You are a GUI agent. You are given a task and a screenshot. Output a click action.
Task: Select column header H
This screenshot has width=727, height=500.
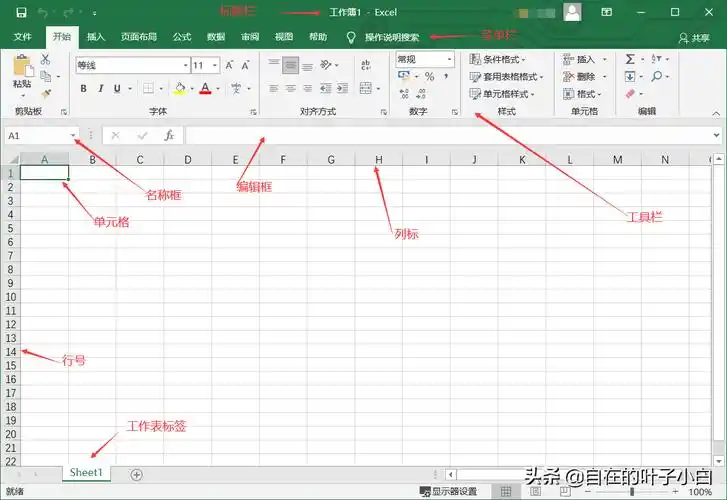379,160
